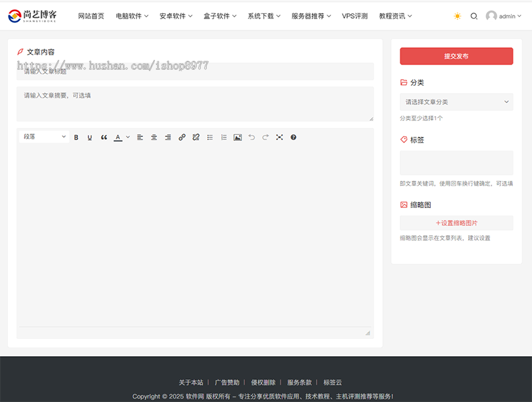Click editor resize handle

(x=368, y=333)
